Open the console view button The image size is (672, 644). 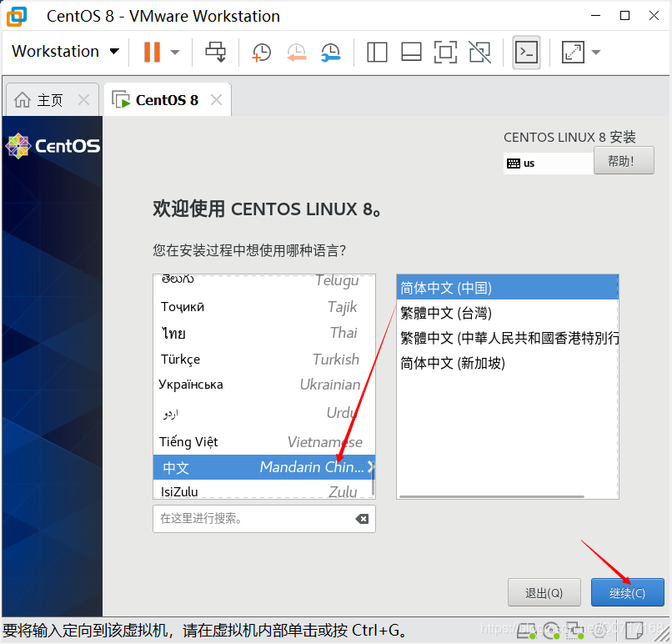526,53
